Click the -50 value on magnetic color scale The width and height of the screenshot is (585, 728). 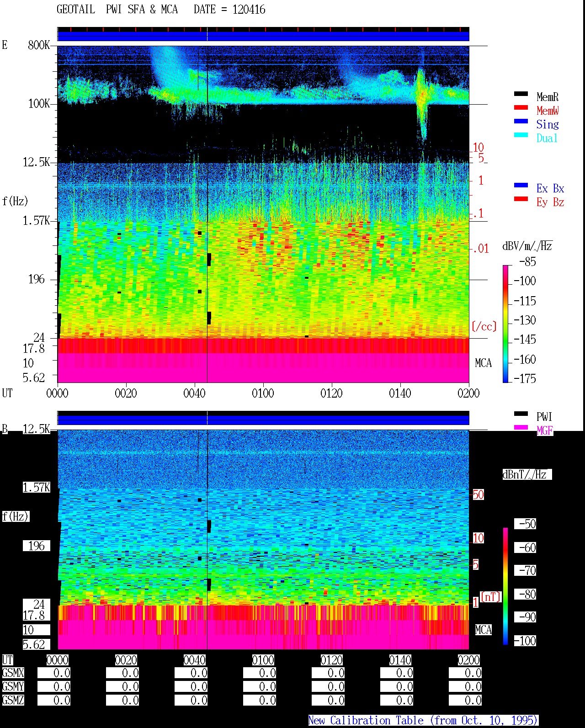pos(525,524)
